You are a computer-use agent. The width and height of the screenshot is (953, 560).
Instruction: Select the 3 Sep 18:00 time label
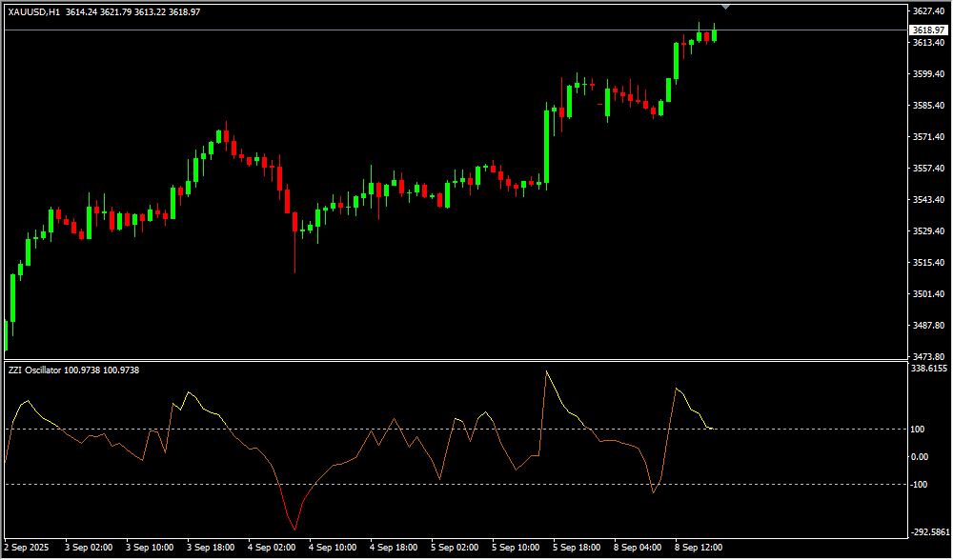(210, 548)
